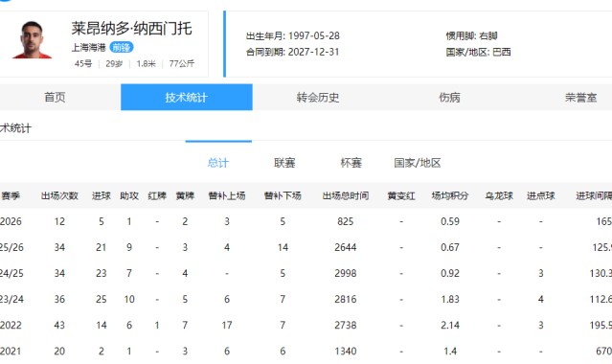Click the 23/24 season row label
The image size is (612, 364).
pyautogui.click(x=11, y=299)
